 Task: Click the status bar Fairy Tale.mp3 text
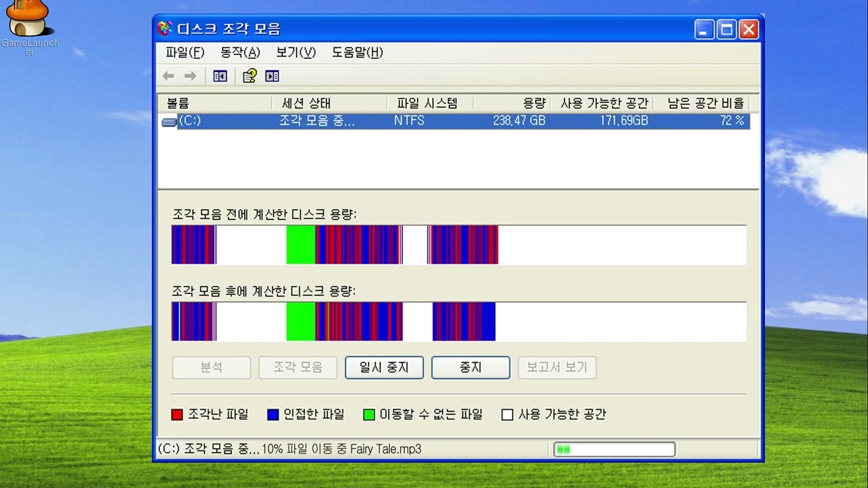click(386, 449)
